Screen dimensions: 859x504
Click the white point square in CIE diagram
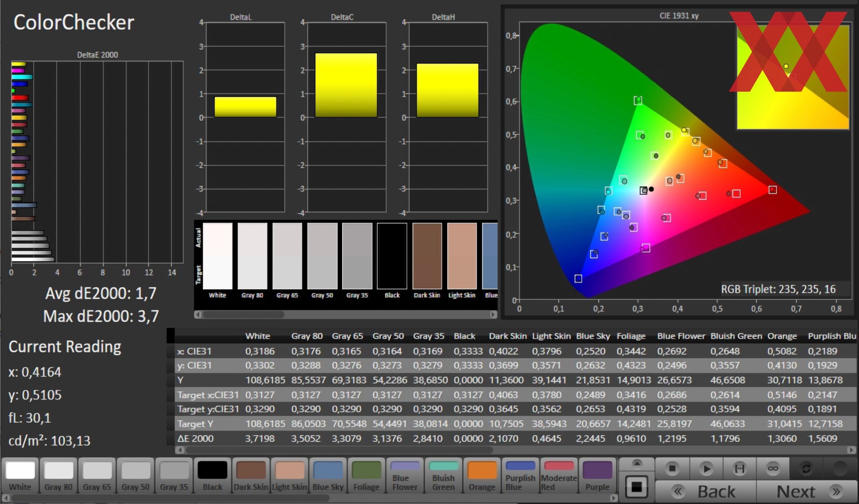click(x=643, y=191)
